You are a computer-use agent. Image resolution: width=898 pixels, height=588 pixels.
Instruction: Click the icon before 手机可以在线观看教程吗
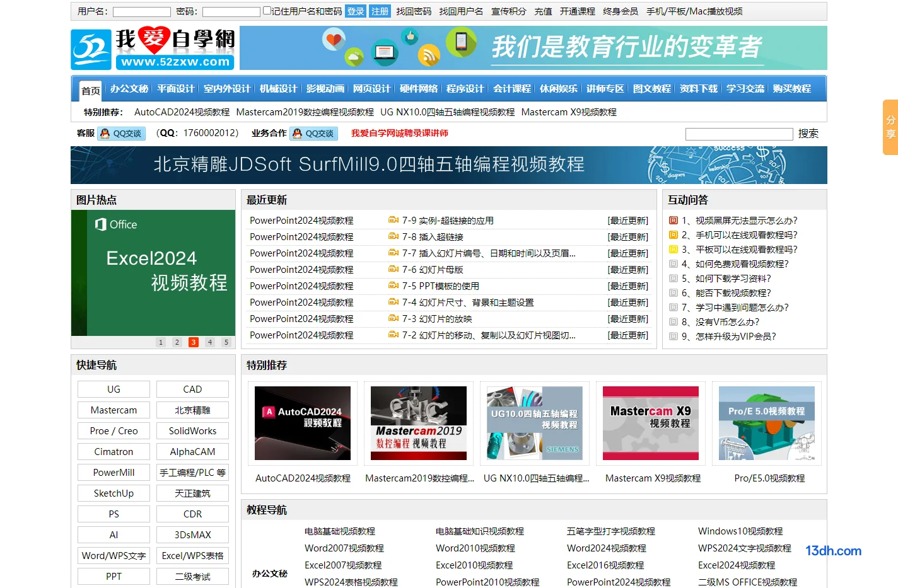point(673,235)
